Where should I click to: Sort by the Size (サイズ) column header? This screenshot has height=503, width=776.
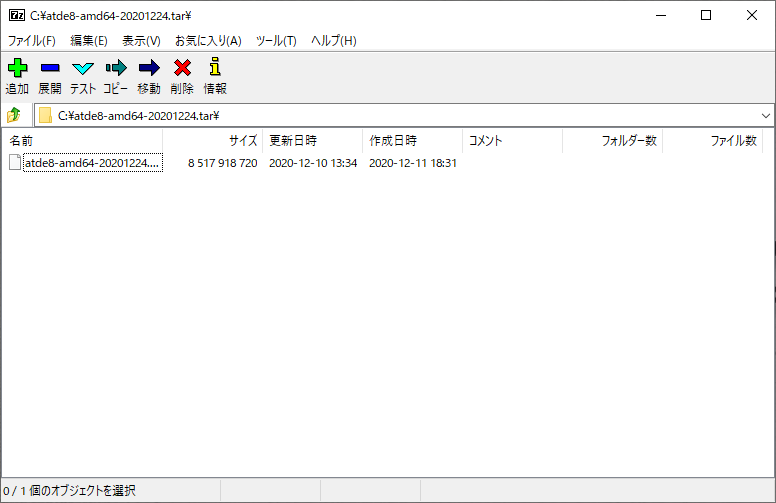[x=212, y=141]
